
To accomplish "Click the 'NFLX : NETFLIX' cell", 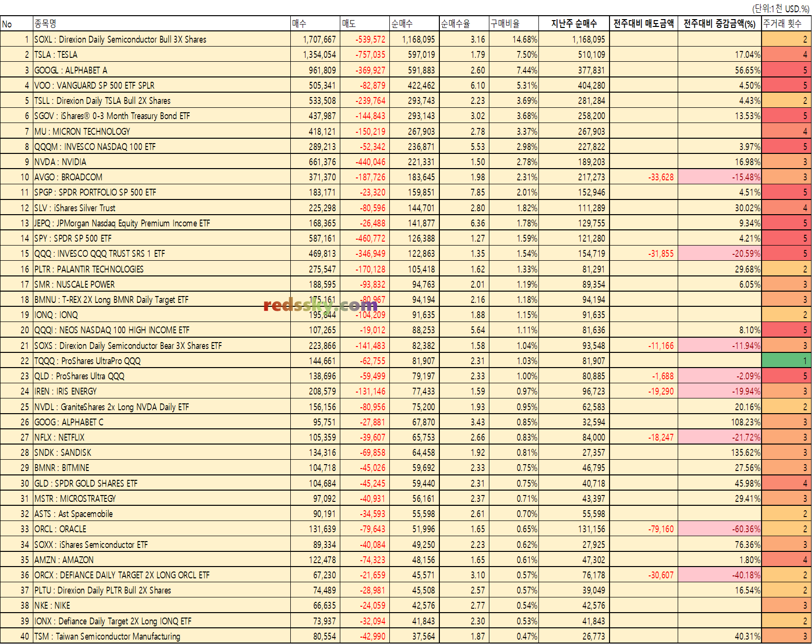I will coord(162,437).
